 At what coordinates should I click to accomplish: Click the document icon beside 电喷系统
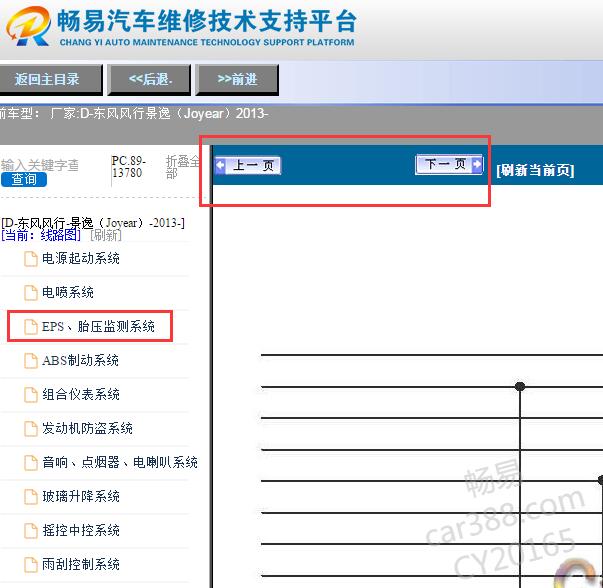pos(31,293)
